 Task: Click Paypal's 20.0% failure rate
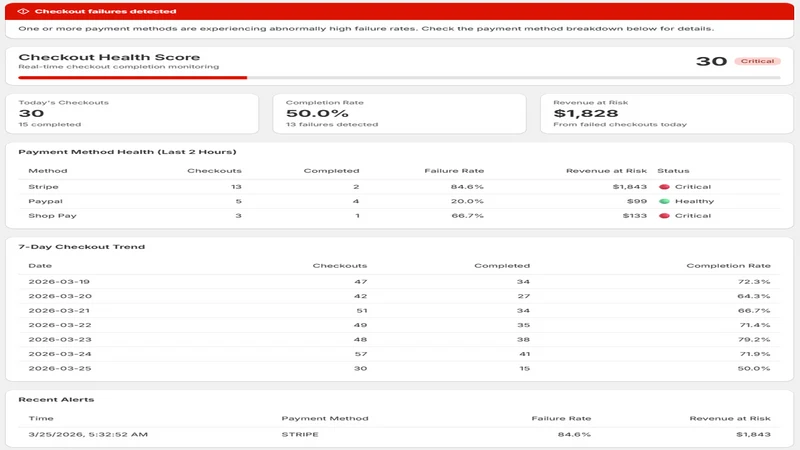point(467,201)
